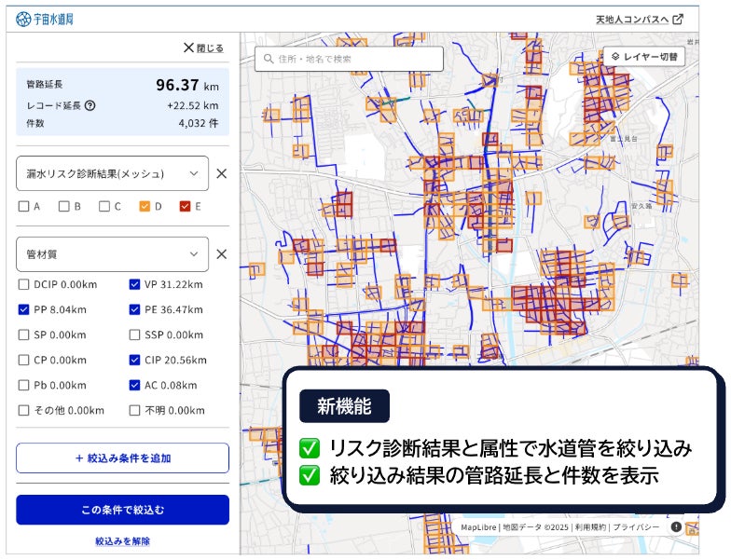Click the 管路延長 label
This screenshot has width=731, height=560.
[45, 84]
